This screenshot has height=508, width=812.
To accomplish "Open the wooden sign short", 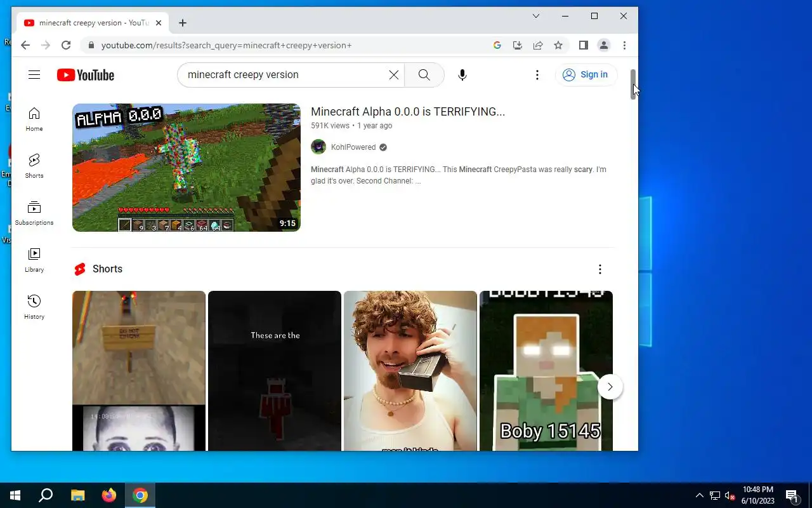I will click(139, 371).
